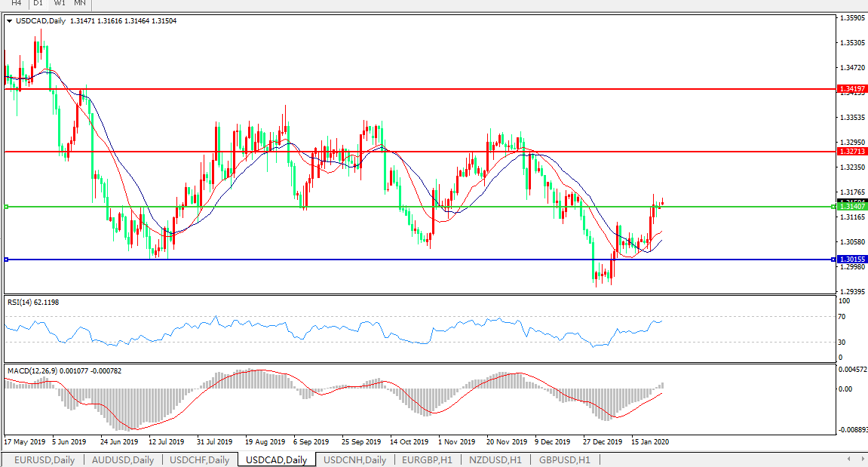Click the 1.32713 red line price tag
868x467 pixels.
(x=852, y=152)
